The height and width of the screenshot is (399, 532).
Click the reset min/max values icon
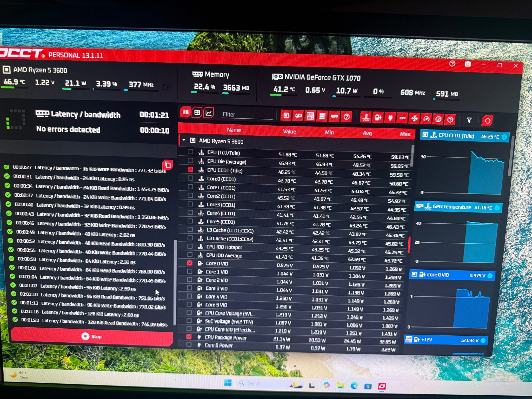pyautogui.click(x=487, y=121)
